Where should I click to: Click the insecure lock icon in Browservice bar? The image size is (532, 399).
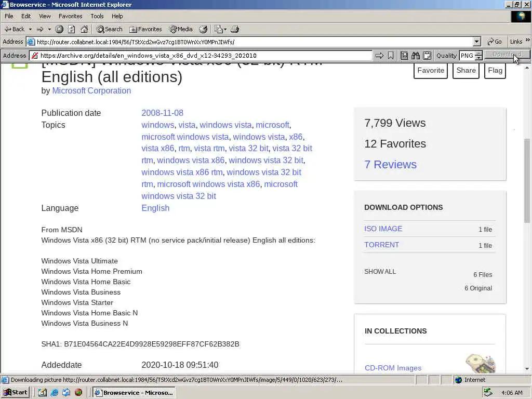[x=35, y=55]
